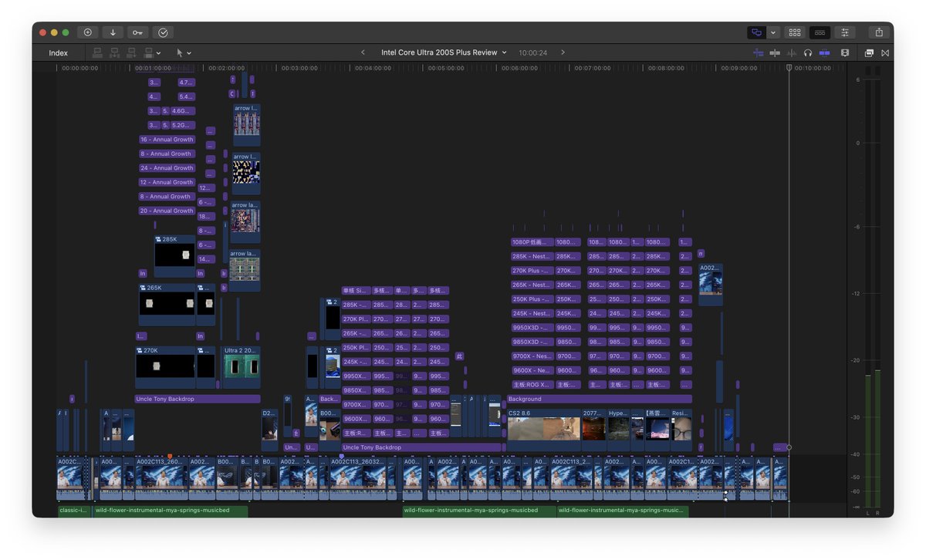Select the 285K compound clip thumbnail
Image resolution: width=926 pixels, height=560 pixels.
pos(174,256)
